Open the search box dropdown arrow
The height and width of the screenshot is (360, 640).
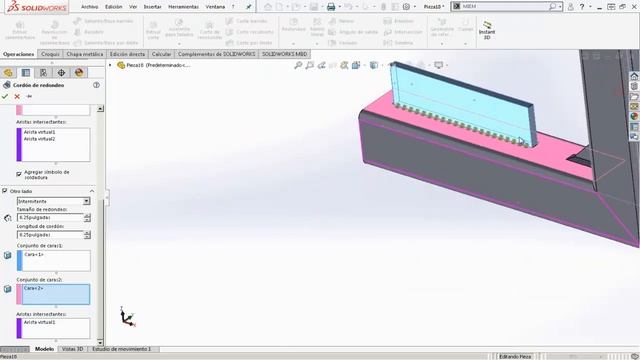click(x=560, y=7)
